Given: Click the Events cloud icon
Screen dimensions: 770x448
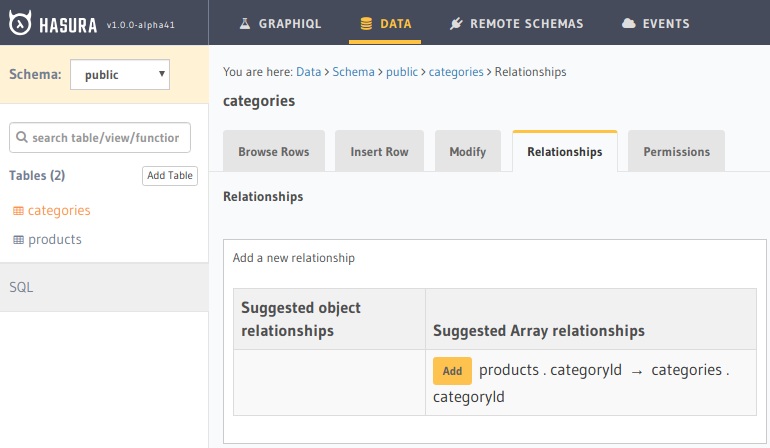Looking at the screenshot, I should click(628, 23).
